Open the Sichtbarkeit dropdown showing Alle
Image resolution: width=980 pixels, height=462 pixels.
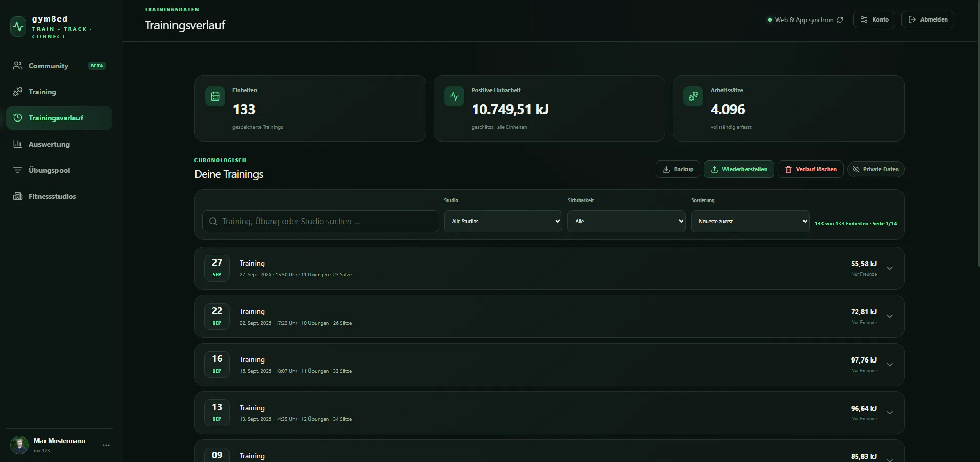tap(626, 222)
